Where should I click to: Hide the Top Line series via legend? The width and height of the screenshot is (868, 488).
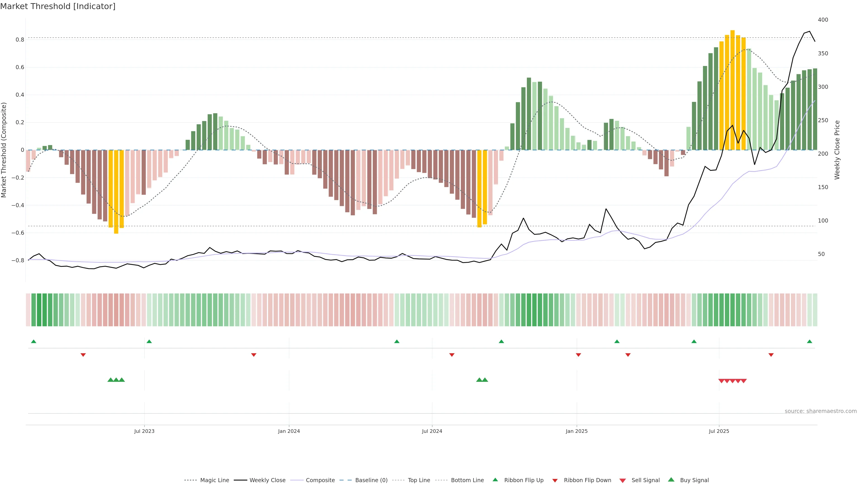(x=419, y=480)
